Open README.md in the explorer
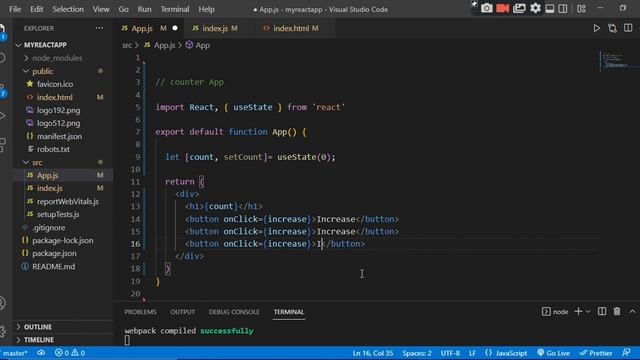The height and width of the screenshot is (360, 640). [63, 267]
